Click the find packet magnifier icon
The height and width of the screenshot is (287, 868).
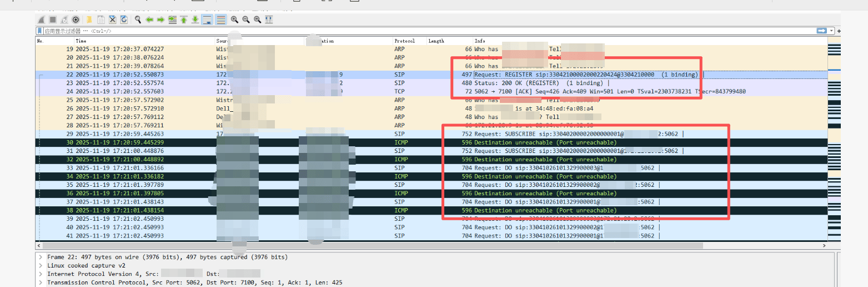point(137,19)
